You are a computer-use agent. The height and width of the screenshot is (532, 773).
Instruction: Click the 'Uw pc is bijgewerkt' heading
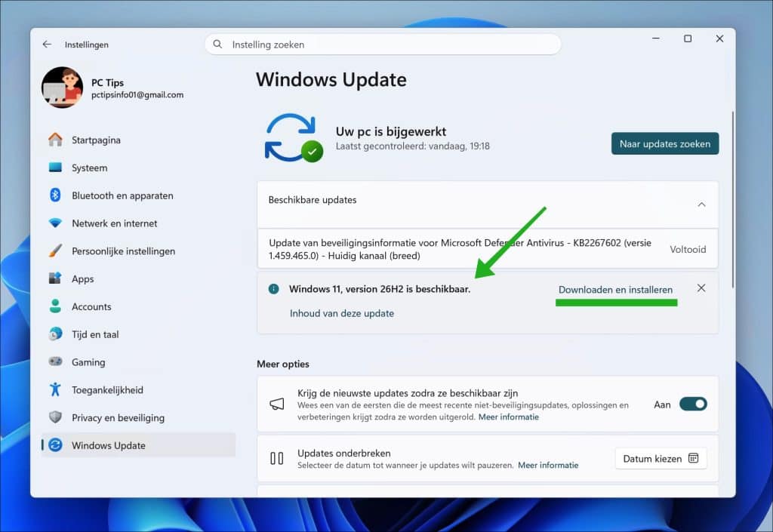point(391,131)
